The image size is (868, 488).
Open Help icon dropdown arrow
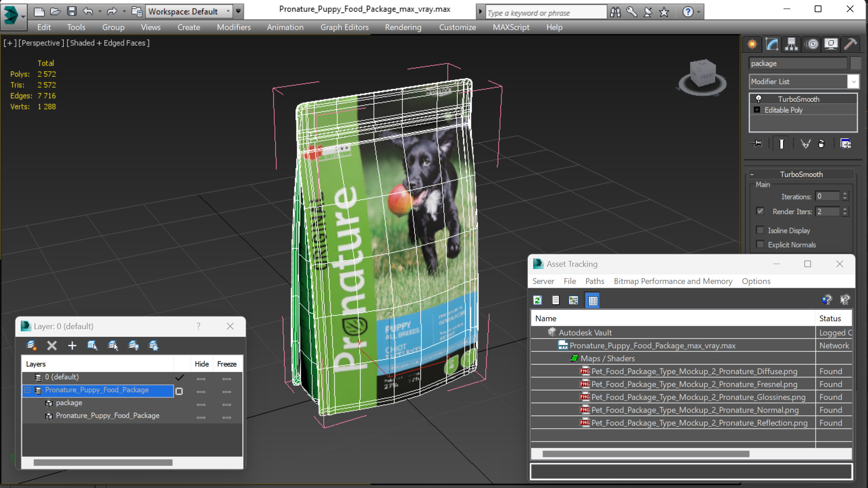pyautogui.click(x=699, y=12)
